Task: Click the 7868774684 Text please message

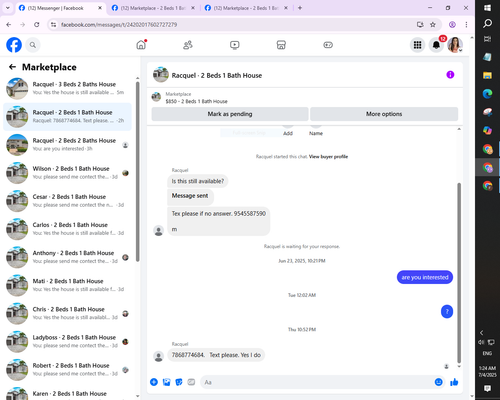Action: coord(216,355)
